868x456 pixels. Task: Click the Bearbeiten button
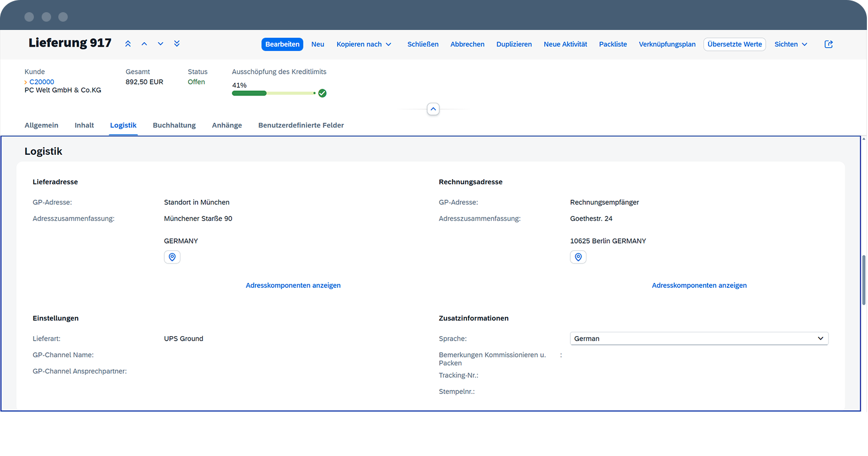[282, 44]
